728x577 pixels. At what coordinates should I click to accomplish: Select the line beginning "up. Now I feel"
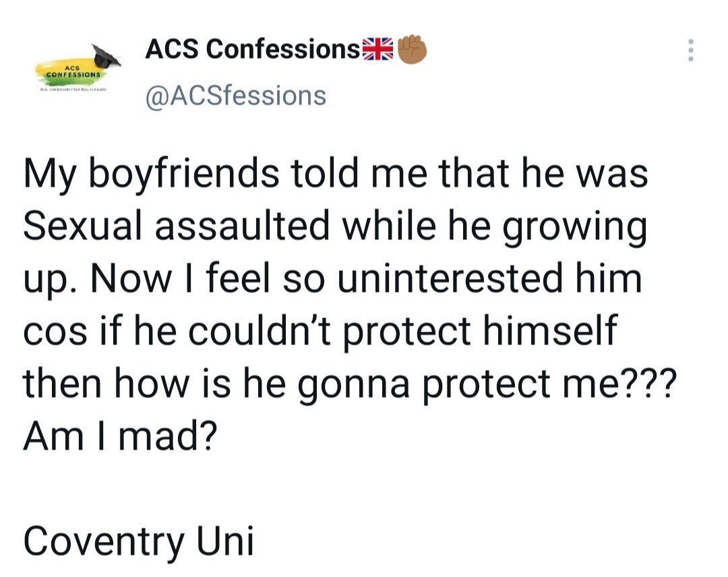click(332, 278)
